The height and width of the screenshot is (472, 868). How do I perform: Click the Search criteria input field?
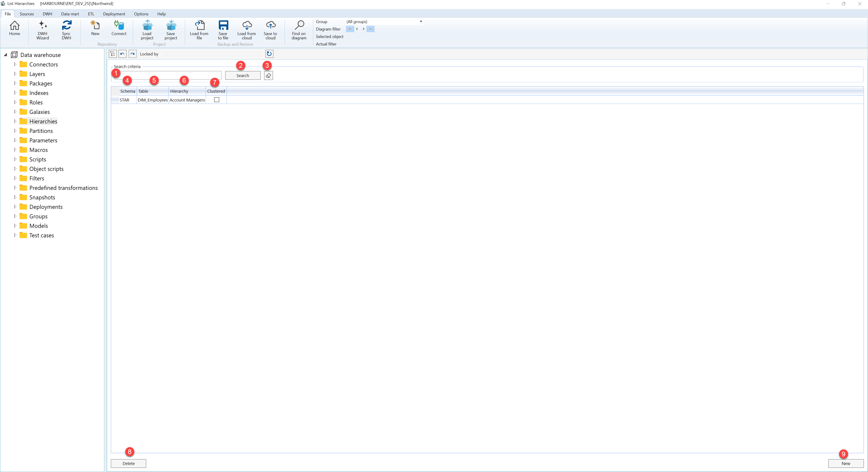(x=168, y=75)
